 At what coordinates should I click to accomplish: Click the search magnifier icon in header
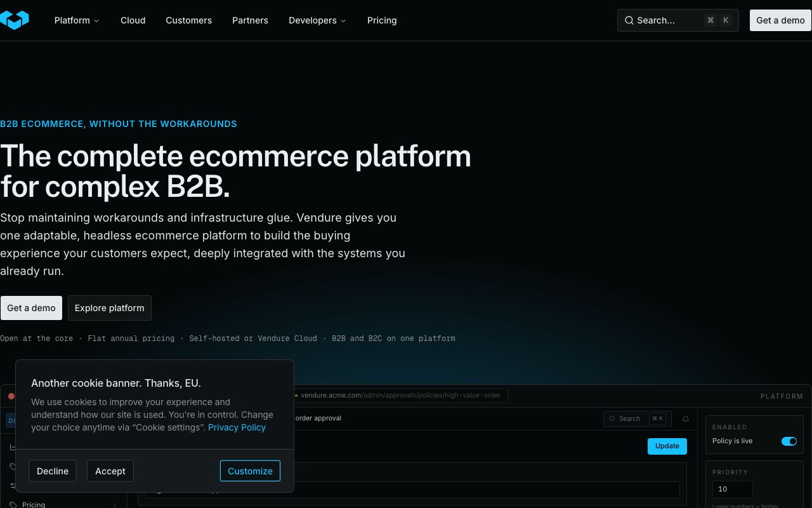[629, 20]
